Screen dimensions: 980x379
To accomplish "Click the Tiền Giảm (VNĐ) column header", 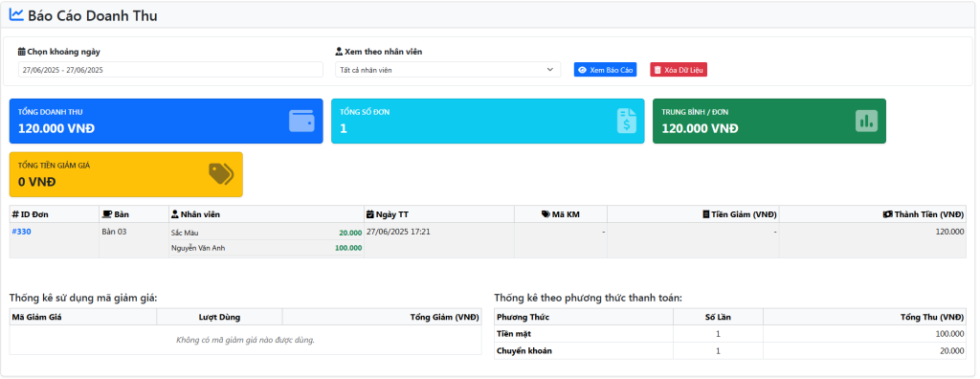I will point(693,214).
